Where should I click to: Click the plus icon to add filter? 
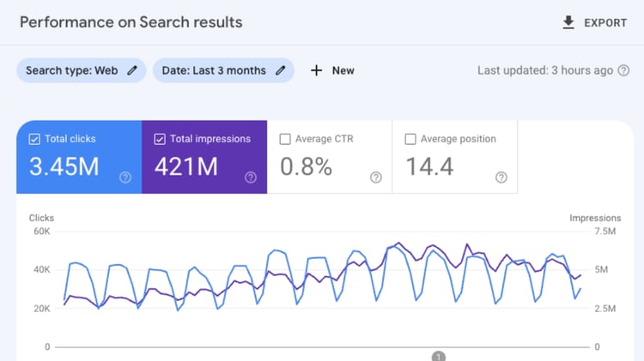(316, 70)
